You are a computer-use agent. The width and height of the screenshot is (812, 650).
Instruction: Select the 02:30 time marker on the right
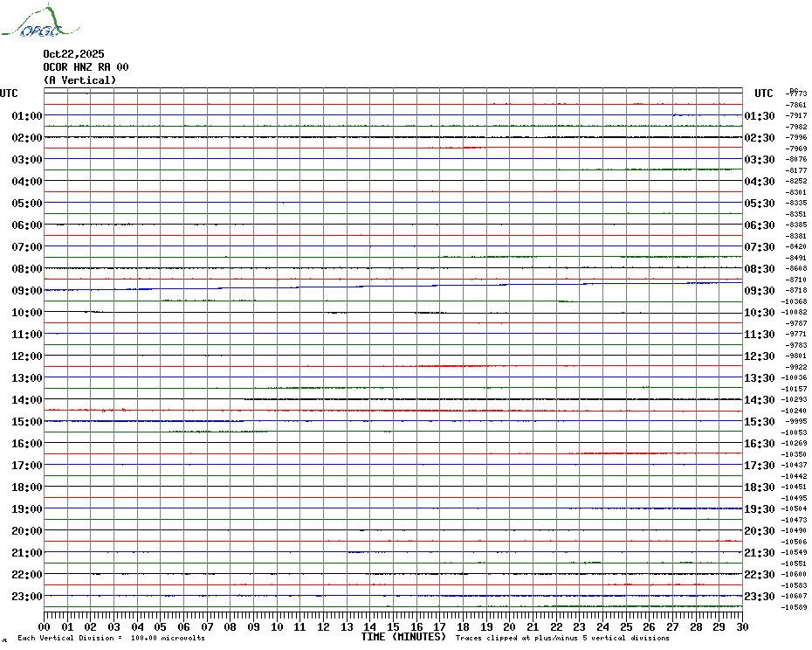tap(759, 138)
